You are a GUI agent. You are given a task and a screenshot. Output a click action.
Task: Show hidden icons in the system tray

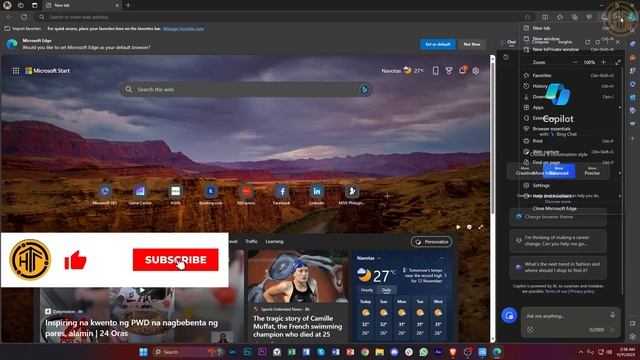(x=581, y=352)
